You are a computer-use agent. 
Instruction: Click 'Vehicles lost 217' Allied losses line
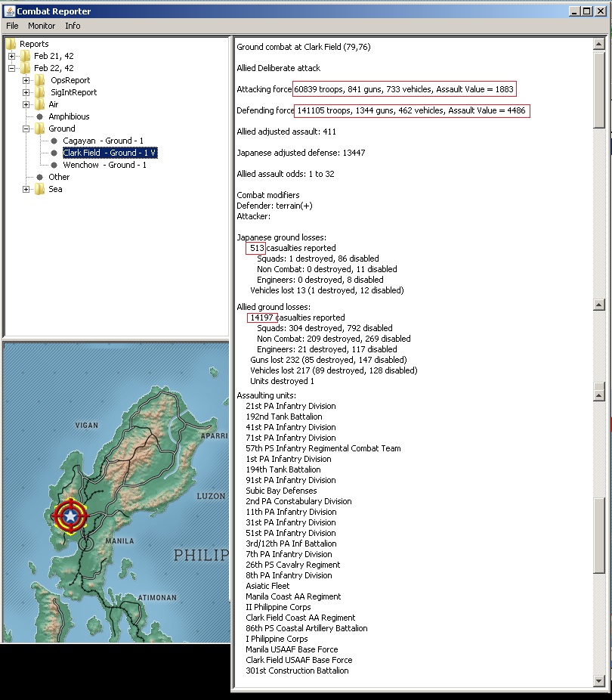(334, 370)
